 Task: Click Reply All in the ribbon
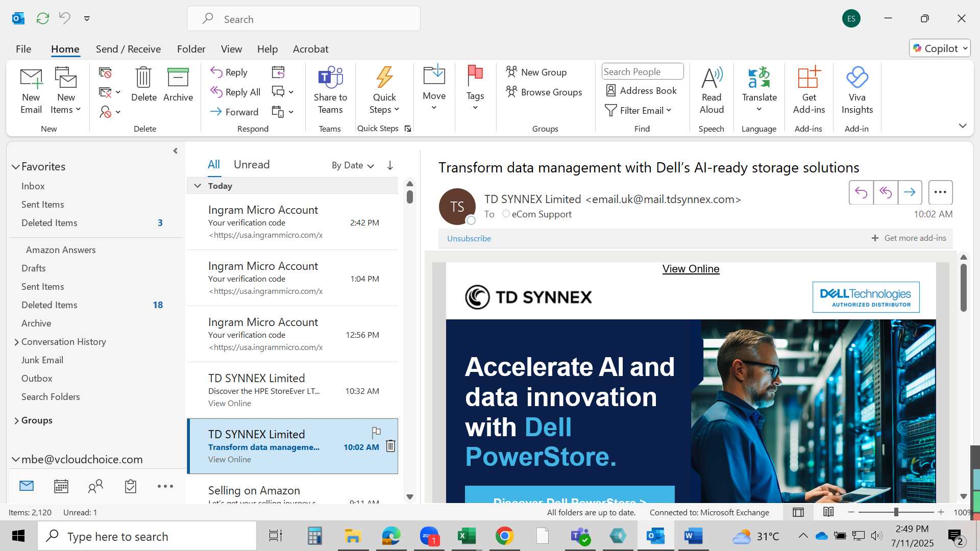click(x=235, y=92)
